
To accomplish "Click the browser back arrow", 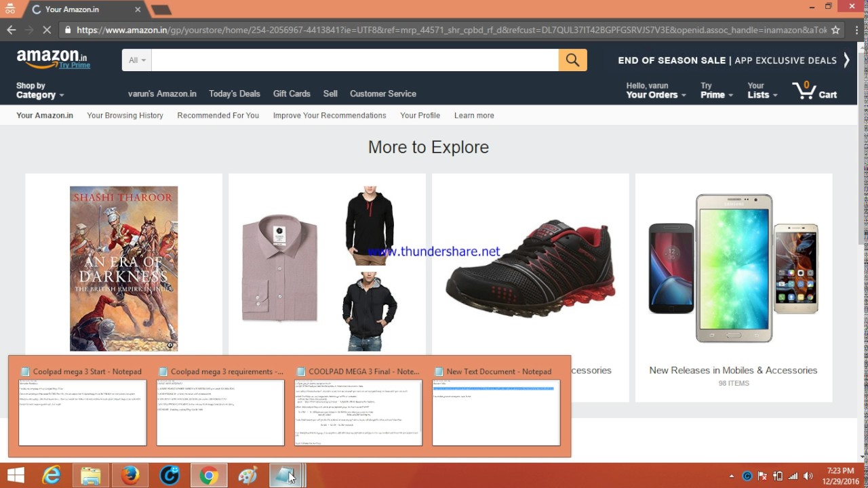I will click(x=11, y=30).
